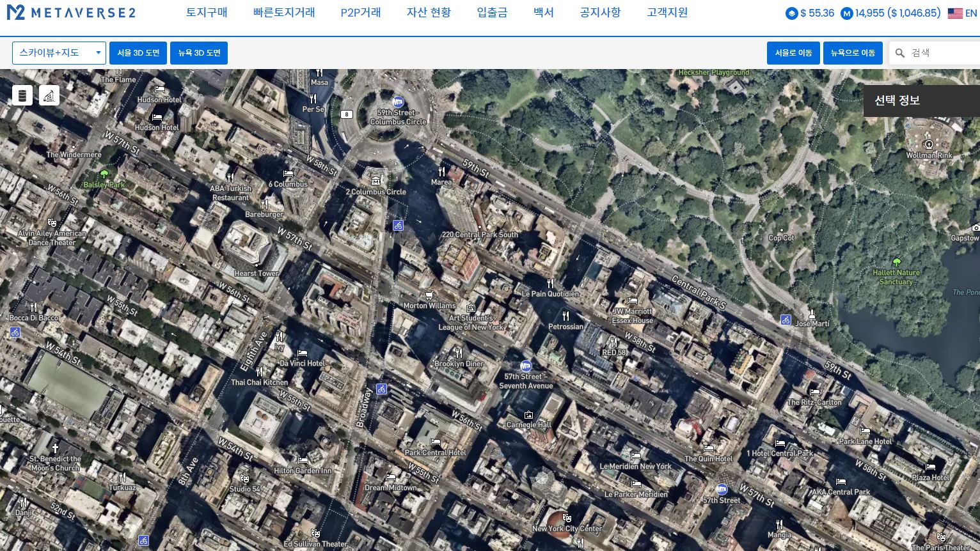Click the 뉴욕으로 이동 button
This screenshot has width=980, height=551.
tap(853, 53)
